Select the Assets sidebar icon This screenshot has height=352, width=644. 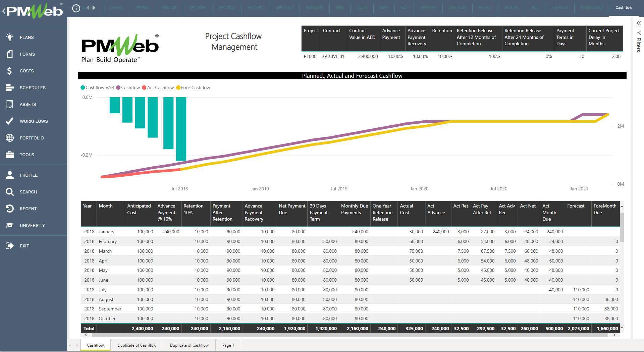9,104
